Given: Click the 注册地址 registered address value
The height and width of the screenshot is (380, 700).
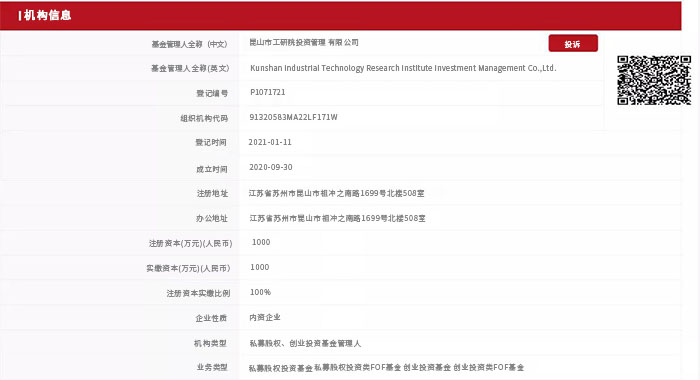Looking at the screenshot, I should (x=337, y=193).
